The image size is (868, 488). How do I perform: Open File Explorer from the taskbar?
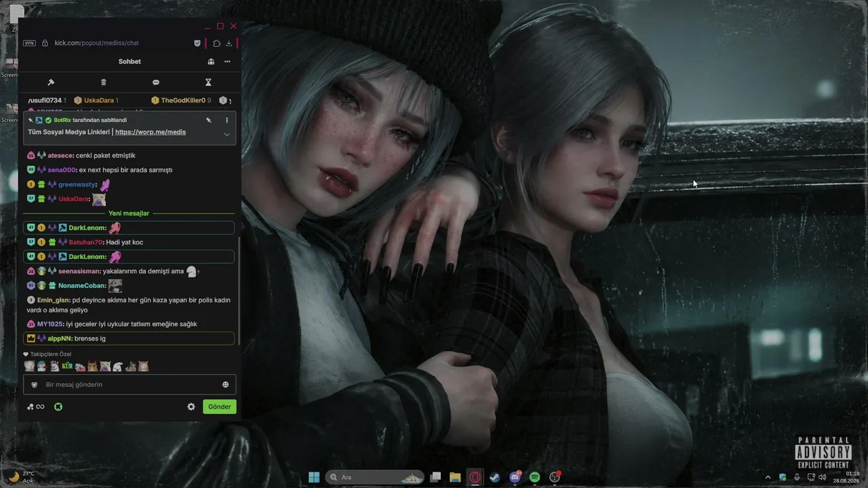pos(456,477)
